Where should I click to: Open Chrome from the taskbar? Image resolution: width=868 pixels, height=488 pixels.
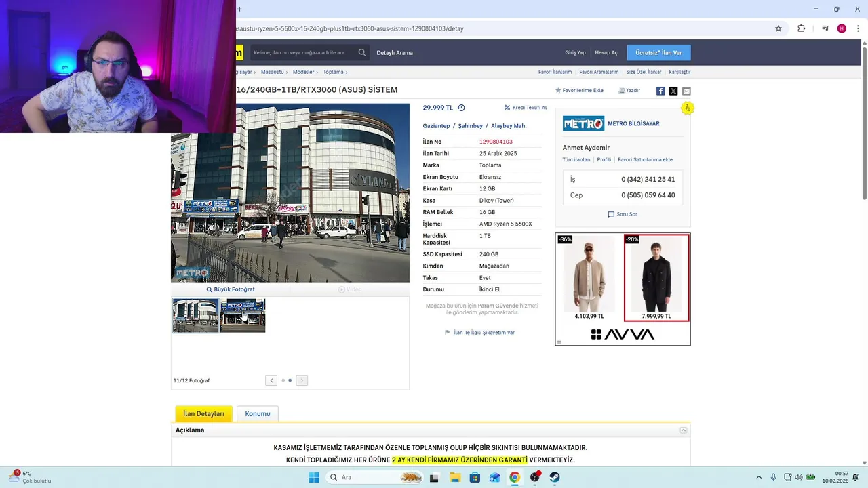point(515,477)
